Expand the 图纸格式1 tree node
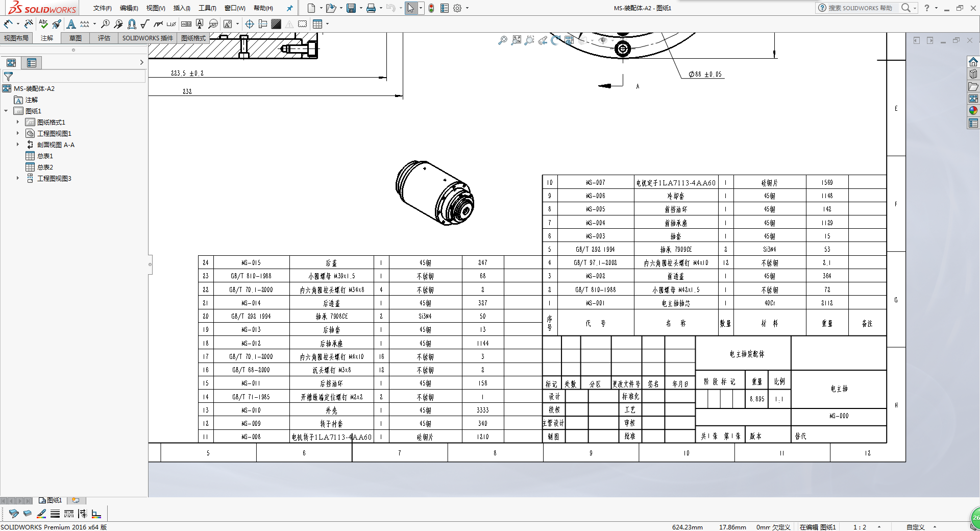The width and height of the screenshot is (980, 531). (18, 122)
